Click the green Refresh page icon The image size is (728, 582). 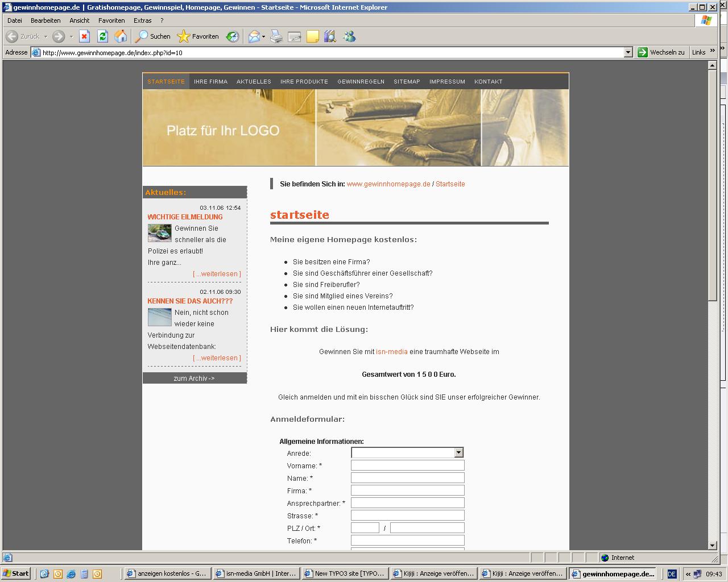pos(102,36)
